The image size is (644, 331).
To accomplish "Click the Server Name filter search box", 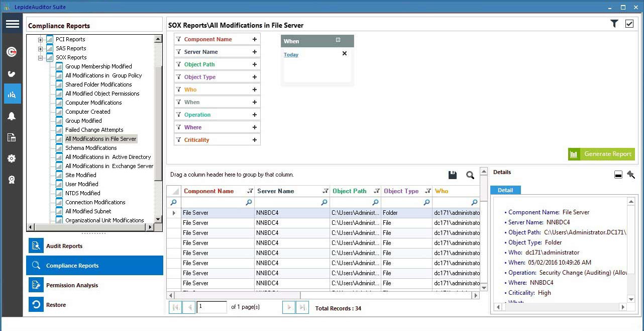I will [292, 202].
